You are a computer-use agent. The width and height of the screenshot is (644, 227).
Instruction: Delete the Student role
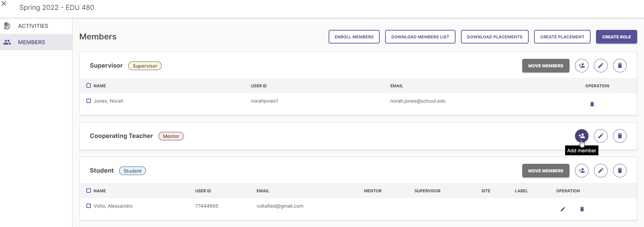[620, 171]
